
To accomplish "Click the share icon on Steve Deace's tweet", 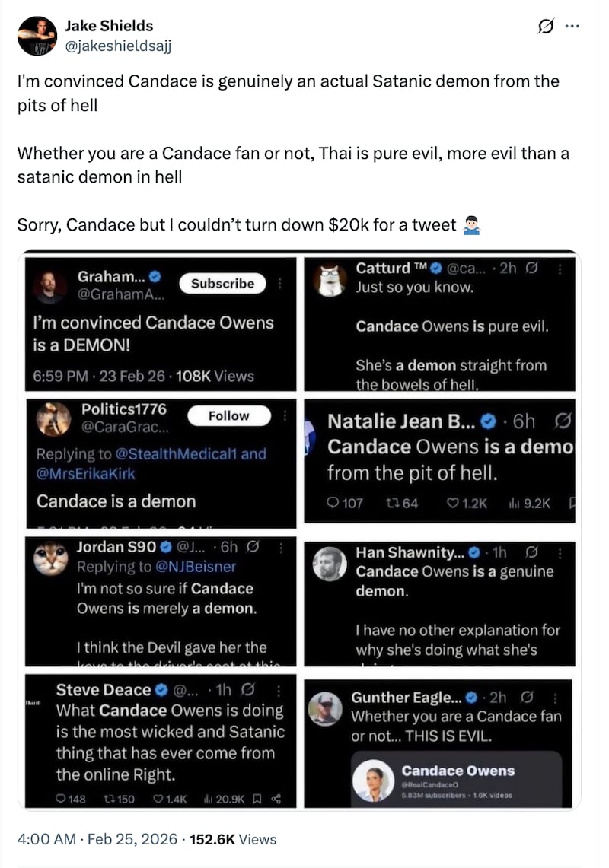I will coord(276,799).
